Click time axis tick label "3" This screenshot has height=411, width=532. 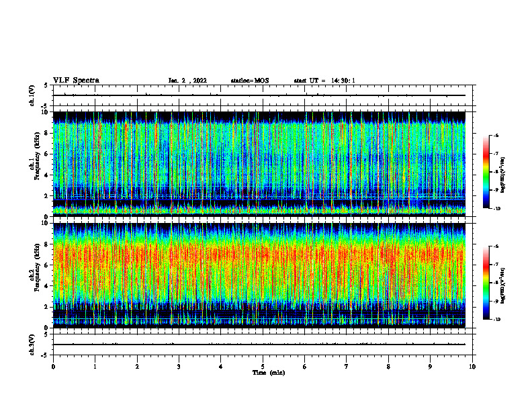(x=179, y=367)
